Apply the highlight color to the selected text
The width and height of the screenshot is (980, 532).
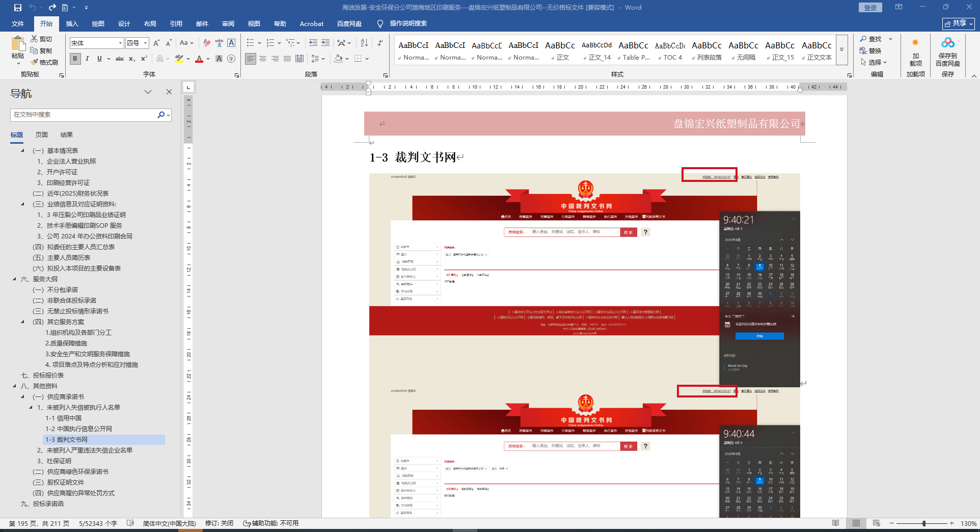point(179,59)
